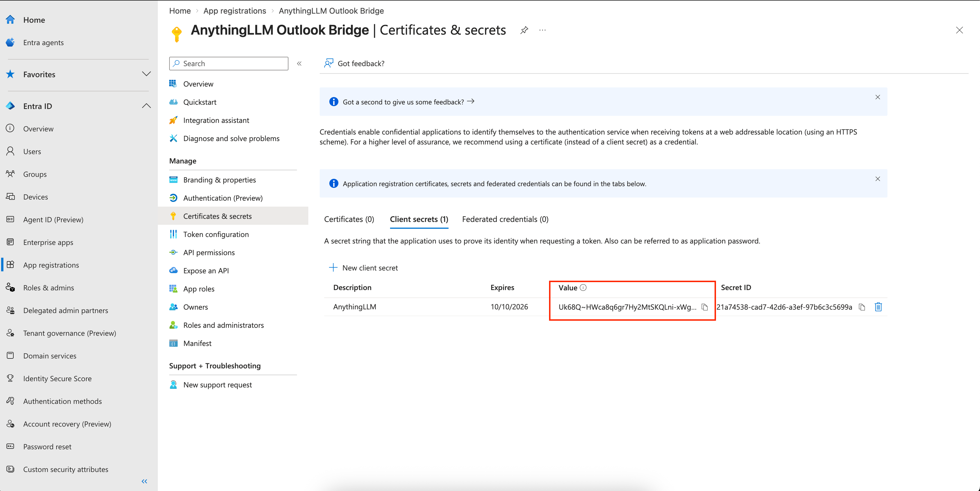Copy the client secret value

[705, 307]
